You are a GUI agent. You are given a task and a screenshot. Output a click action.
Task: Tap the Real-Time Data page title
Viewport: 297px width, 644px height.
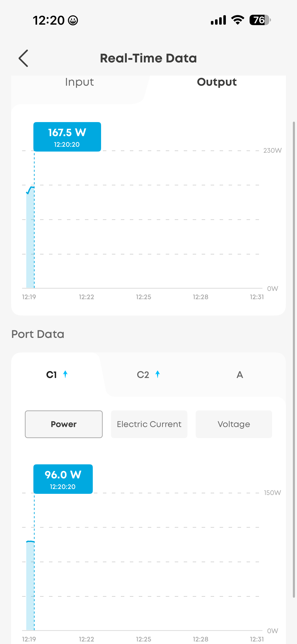point(148,58)
